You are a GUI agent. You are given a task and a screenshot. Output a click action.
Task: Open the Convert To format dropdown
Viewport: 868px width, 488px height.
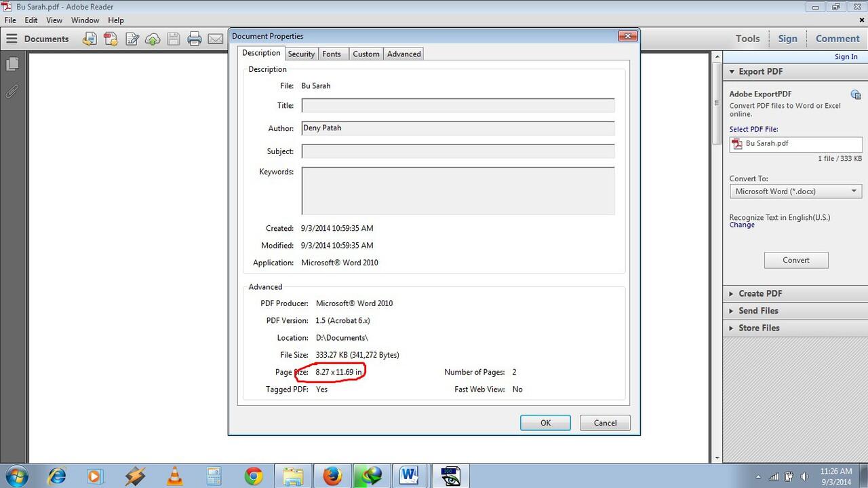point(796,191)
